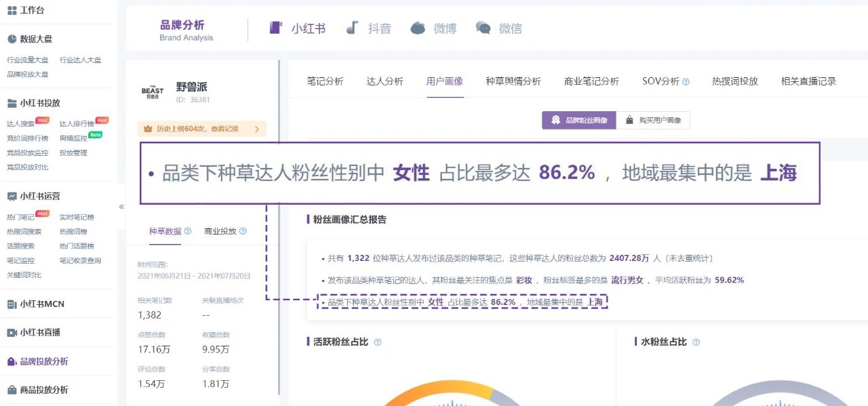This screenshot has width=868, height=406.
Task: Switch to 品牌粉丝画像 view
Action: (579, 120)
